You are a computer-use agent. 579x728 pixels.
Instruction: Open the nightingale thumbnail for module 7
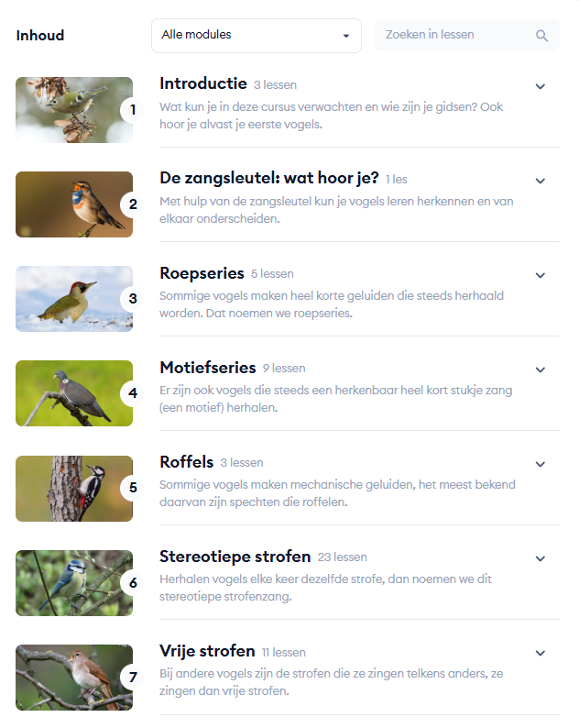73,677
